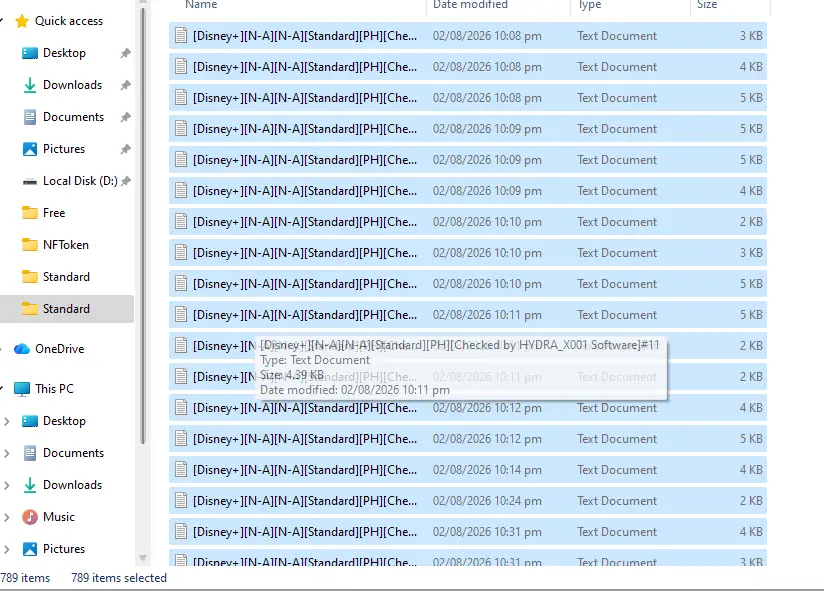The height and width of the screenshot is (591, 824).
Task: Open the Local Disk (D:) drive icon
Action: click(x=30, y=182)
